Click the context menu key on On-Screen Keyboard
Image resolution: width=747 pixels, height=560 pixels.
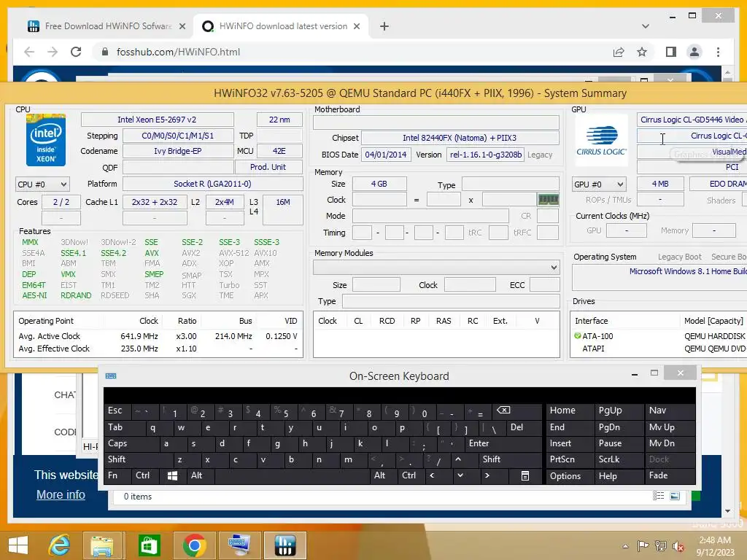click(x=525, y=475)
